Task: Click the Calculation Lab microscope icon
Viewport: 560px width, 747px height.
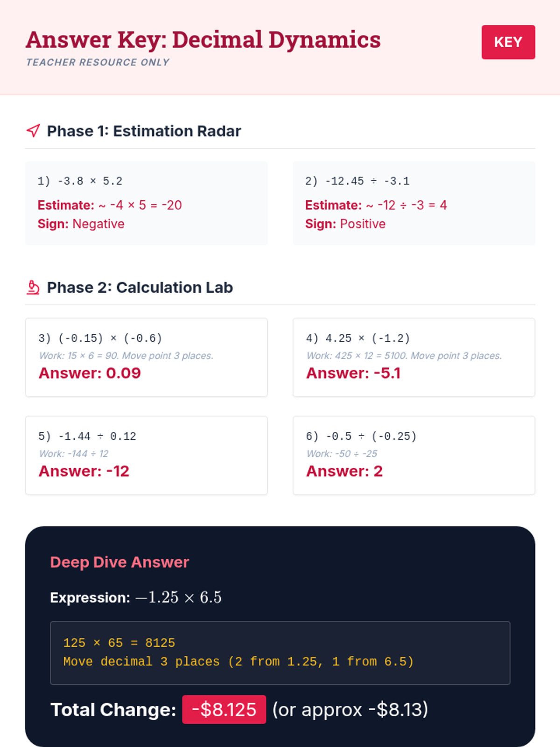Action: tap(33, 287)
